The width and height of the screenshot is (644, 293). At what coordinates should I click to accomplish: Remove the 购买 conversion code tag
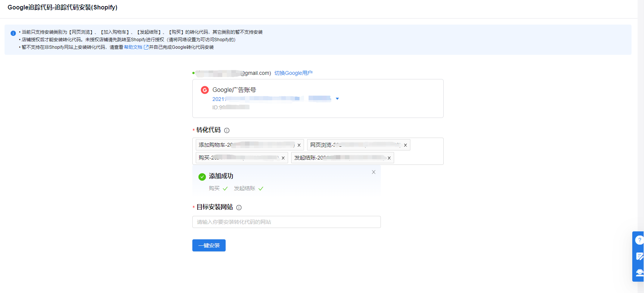[x=283, y=158]
